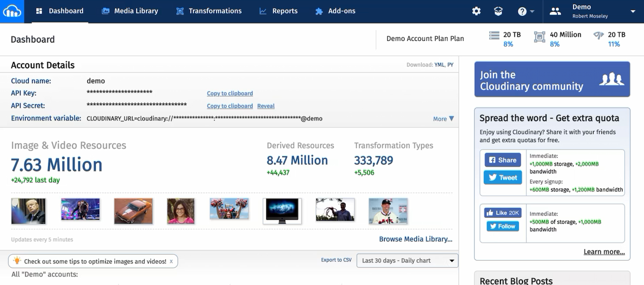The width and height of the screenshot is (644, 285).
Task: Open the Last 30 days - Daily chart dropdown
Action: (x=407, y=261)
